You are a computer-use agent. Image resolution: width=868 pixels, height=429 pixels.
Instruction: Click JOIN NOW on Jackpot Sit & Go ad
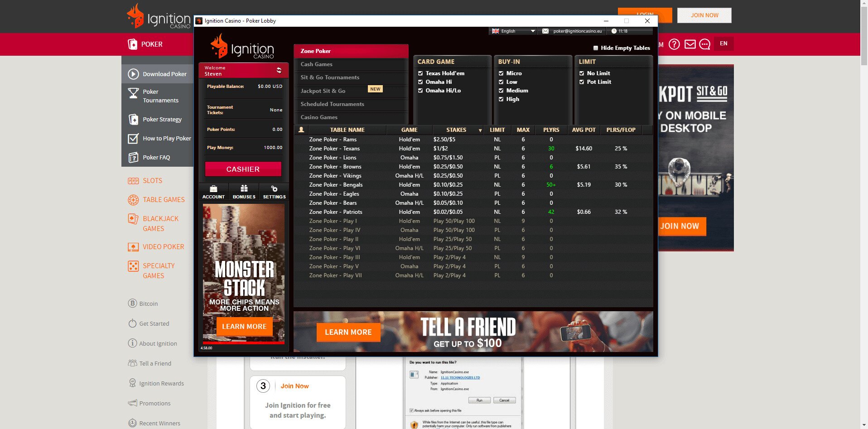coord(681,226)
